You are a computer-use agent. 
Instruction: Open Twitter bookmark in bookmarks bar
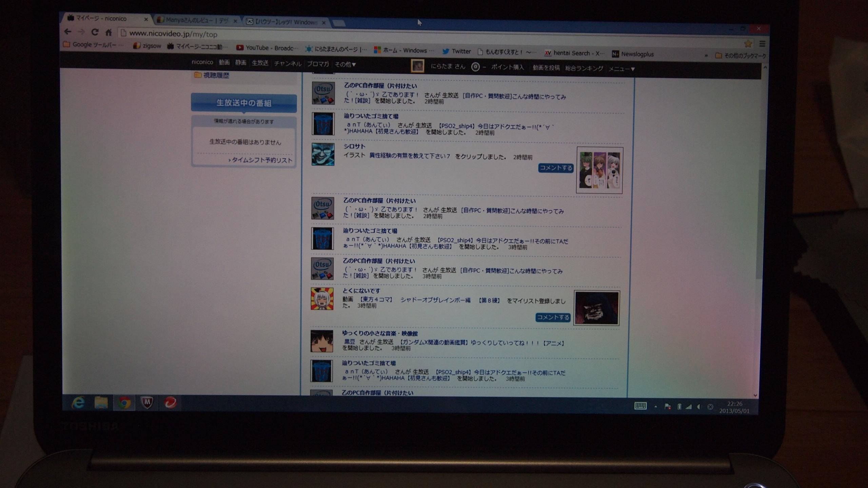click(x=457, y=51)
